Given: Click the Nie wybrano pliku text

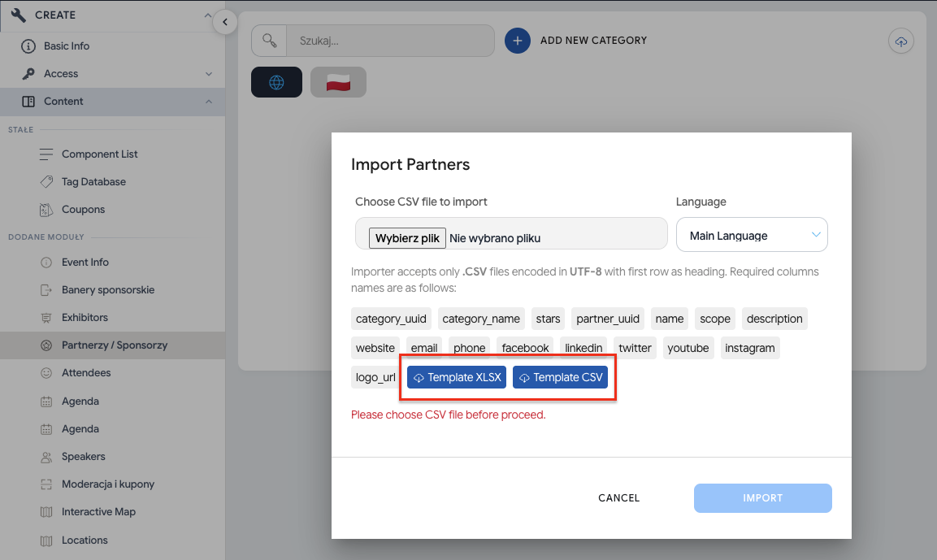Looking at the screenshot, I should pos(495,238).
